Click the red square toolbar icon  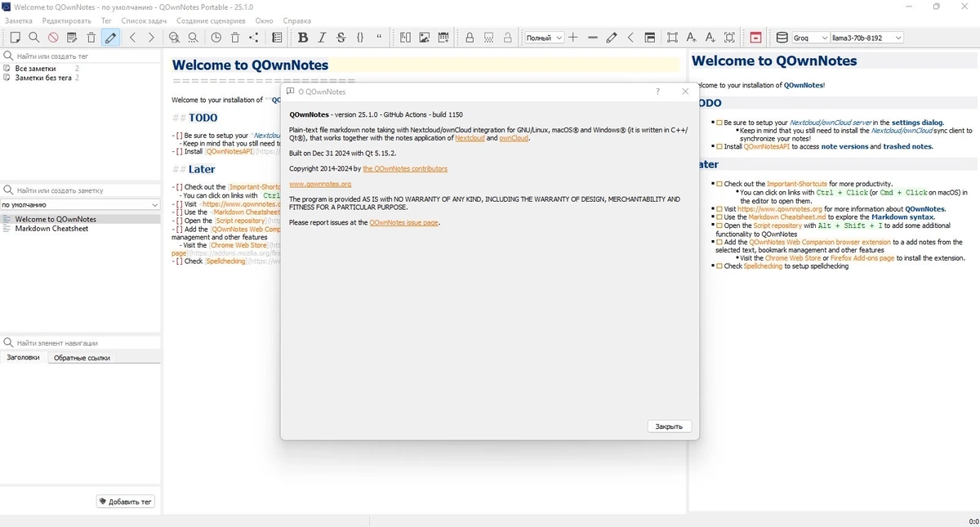coord(755,38)
